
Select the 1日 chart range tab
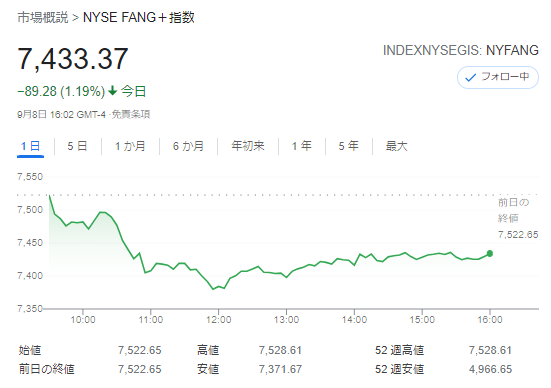[30, 146]
